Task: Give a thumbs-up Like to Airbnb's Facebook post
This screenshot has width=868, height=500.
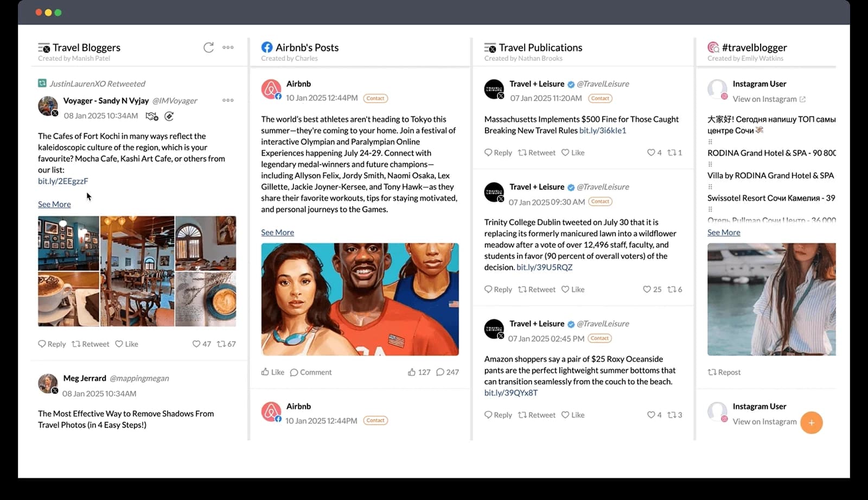Action: (272, 372)
